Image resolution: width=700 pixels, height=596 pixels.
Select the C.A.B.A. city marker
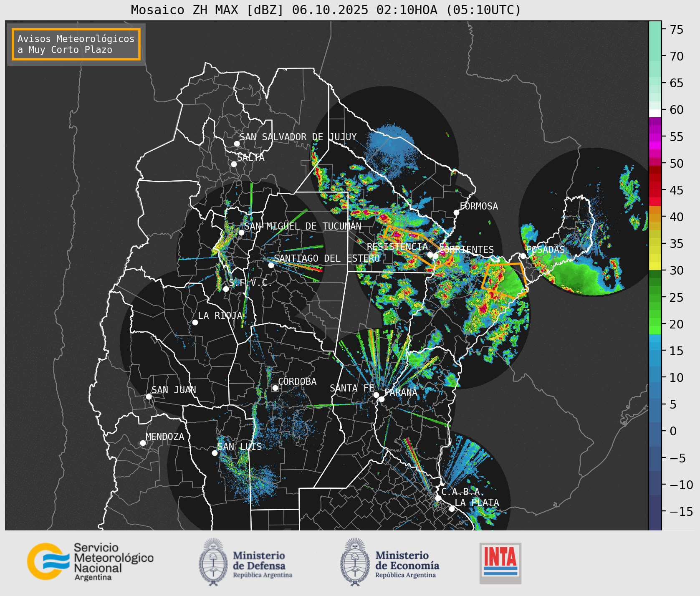[x=438, y=498]
